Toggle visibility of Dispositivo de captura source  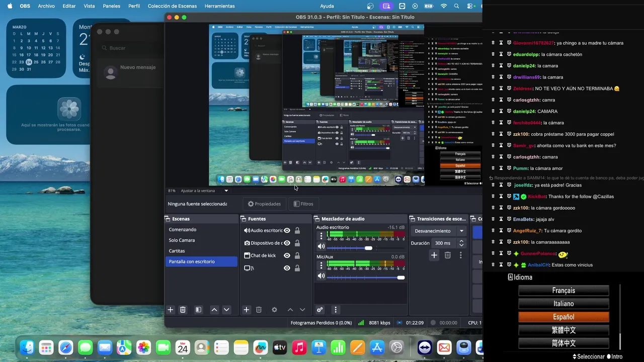tap(287, 243)
